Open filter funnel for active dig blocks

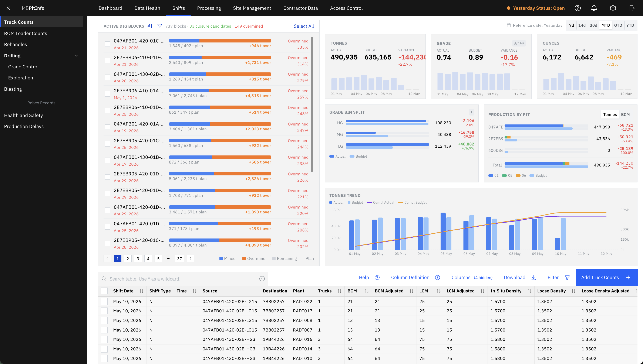[159, 26]
